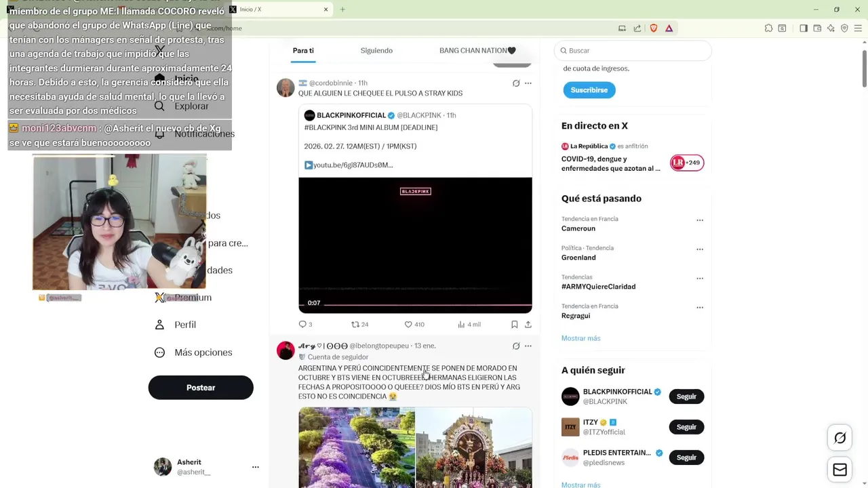
Task: Bookmark the BLACKPINK album post
Action: [x=515, y=324]
